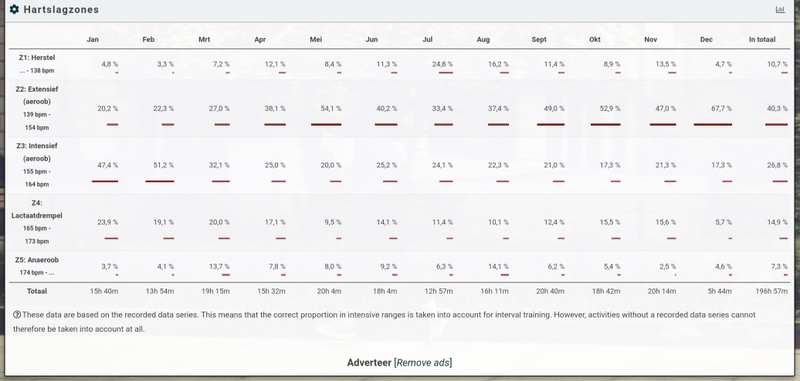Select the In totaal column header
The height and width of the screenshot is (381, 800).
pyautogui.click(x=762, y=39)
